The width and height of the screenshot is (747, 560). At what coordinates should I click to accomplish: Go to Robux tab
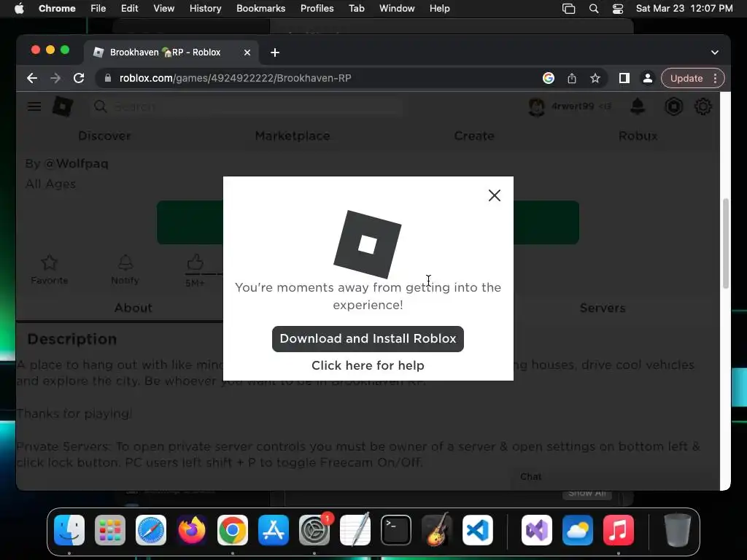(638, 136)
